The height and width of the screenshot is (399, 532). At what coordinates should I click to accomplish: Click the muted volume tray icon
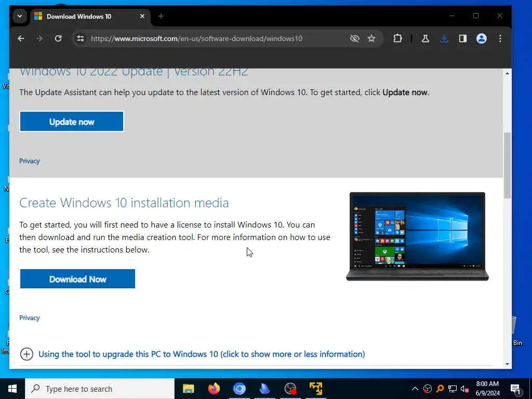[465, 389]
